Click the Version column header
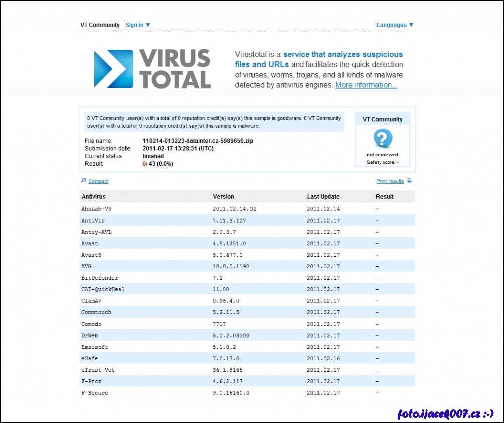The image size is (504, 423). (x=223, y=197)
